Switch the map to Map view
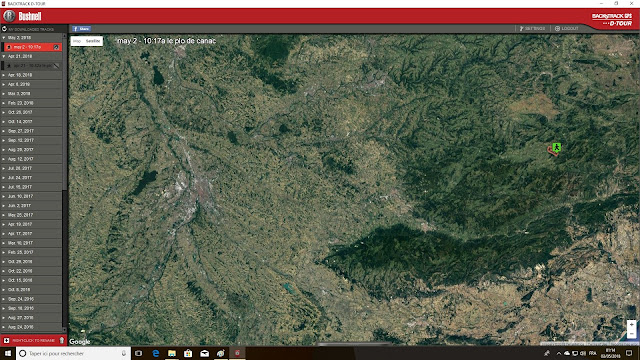This screenshot has width=640, height=360. 77,41
